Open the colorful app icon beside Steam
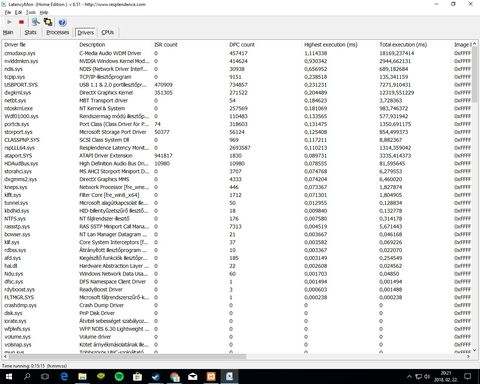Screen dimensions: 480x384 point(174,377)
